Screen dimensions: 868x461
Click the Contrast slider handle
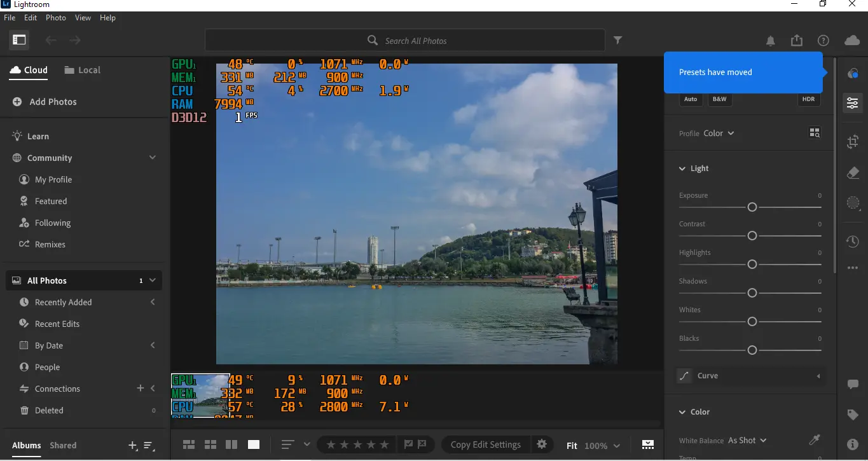pos(752,236)
